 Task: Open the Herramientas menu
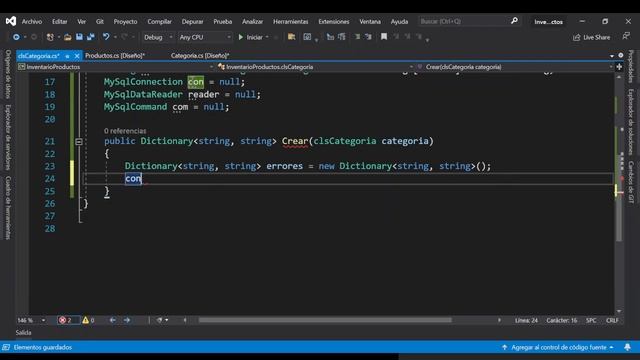tap(291, 22)
